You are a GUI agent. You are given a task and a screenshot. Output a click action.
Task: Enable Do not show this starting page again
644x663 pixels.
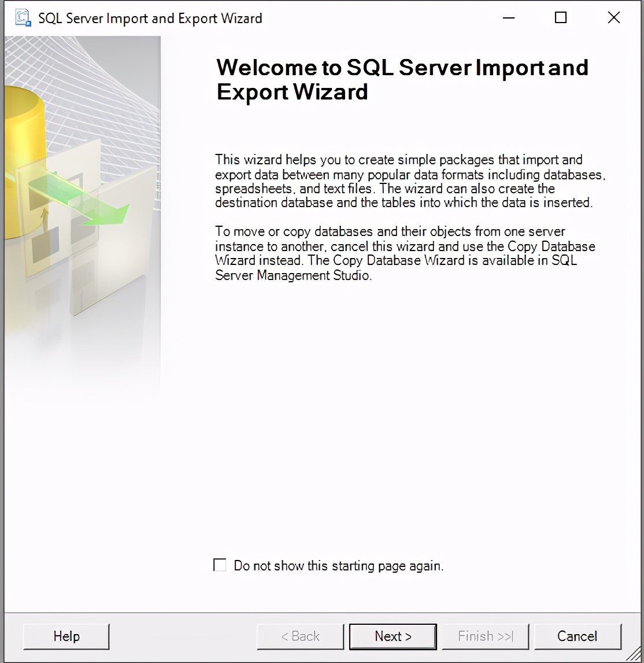220,565
